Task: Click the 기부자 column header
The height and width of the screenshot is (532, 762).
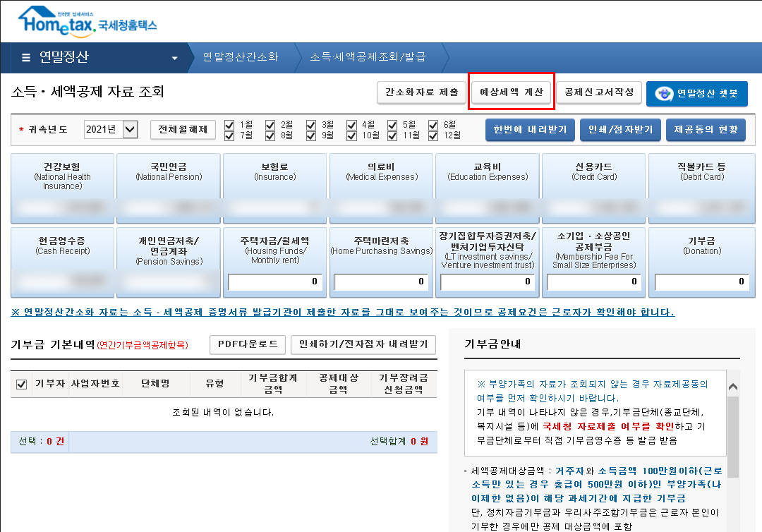Action: click(x=50, y=384)
